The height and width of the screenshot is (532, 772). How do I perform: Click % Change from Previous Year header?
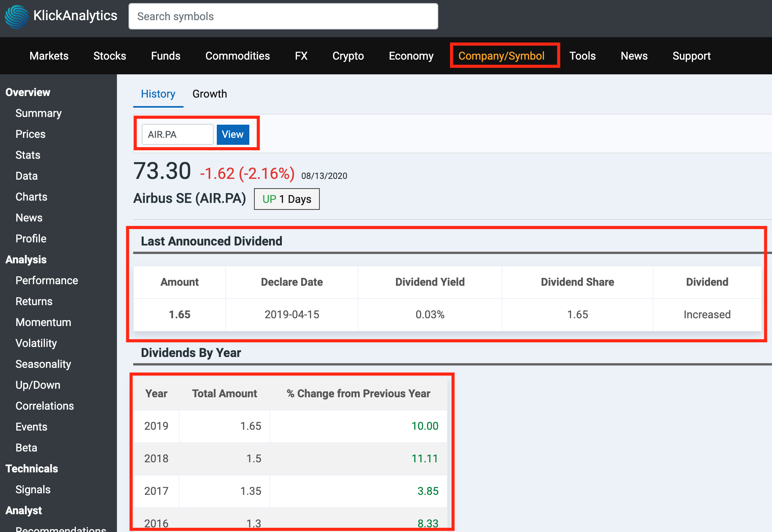coord(359,393)
